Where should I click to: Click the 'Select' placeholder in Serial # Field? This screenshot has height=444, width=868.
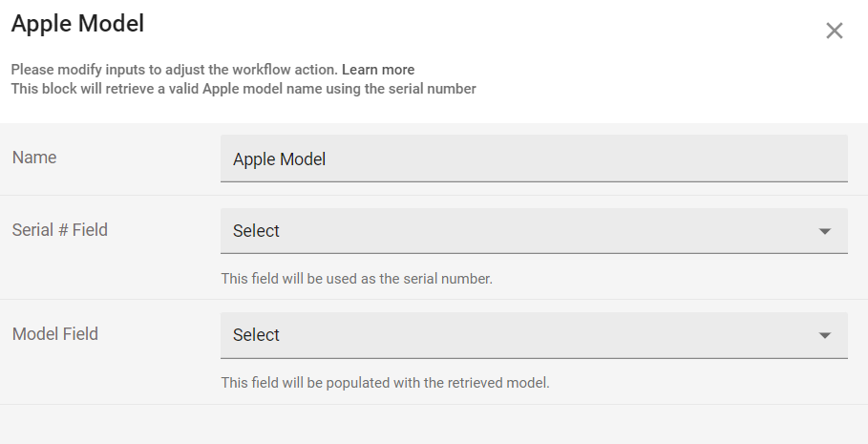coord(256,231)
